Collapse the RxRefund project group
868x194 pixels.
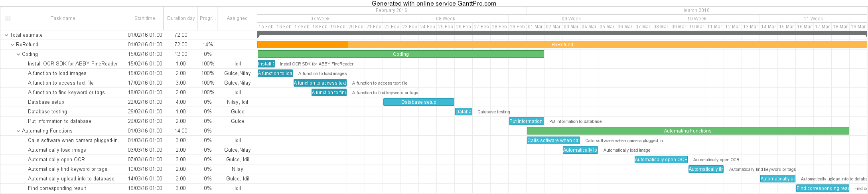click(x=12, y=45)
